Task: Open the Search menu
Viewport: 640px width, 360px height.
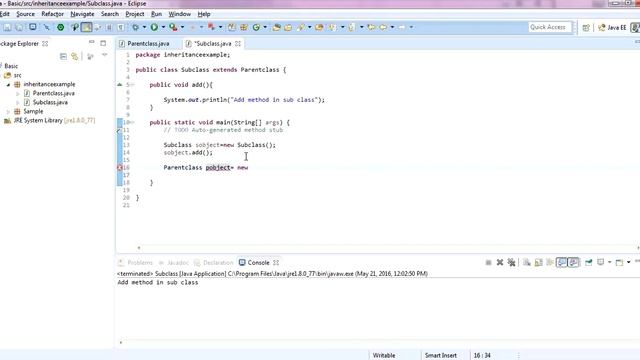Action: tap(110, 14)
